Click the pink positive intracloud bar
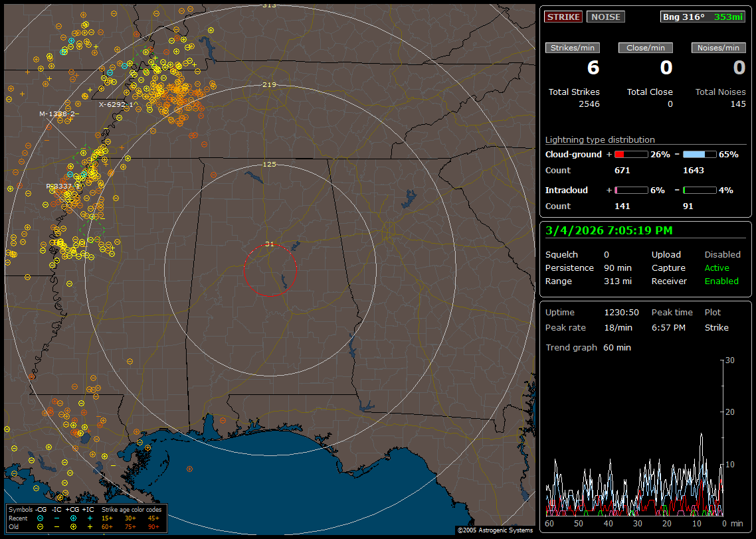The height and width of the screenshot is (539, 756). pyautogui.click(x=630, y=190)
